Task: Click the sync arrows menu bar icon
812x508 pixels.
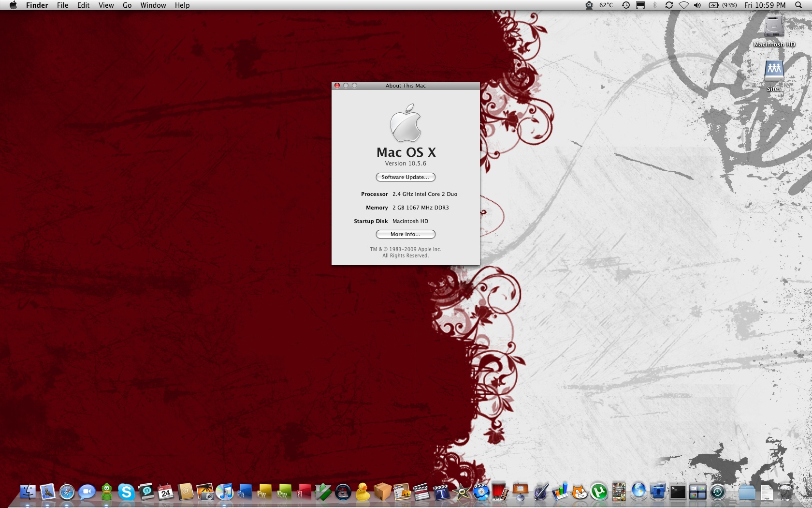Action: coord(669,5)
